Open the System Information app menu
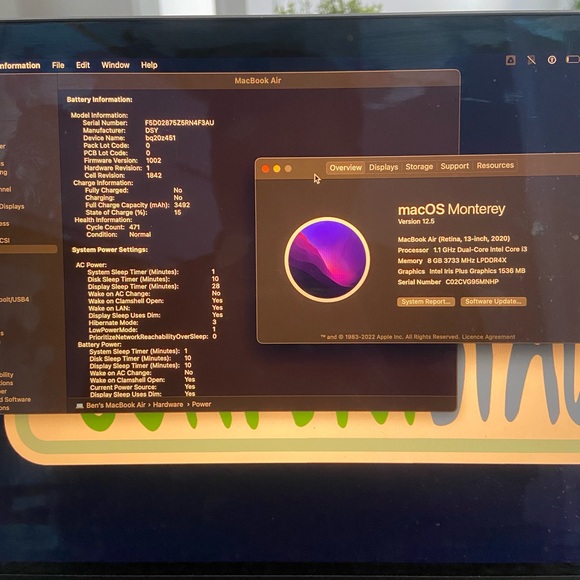The width and height of the screenshot is (580, 580). [20, 66]
